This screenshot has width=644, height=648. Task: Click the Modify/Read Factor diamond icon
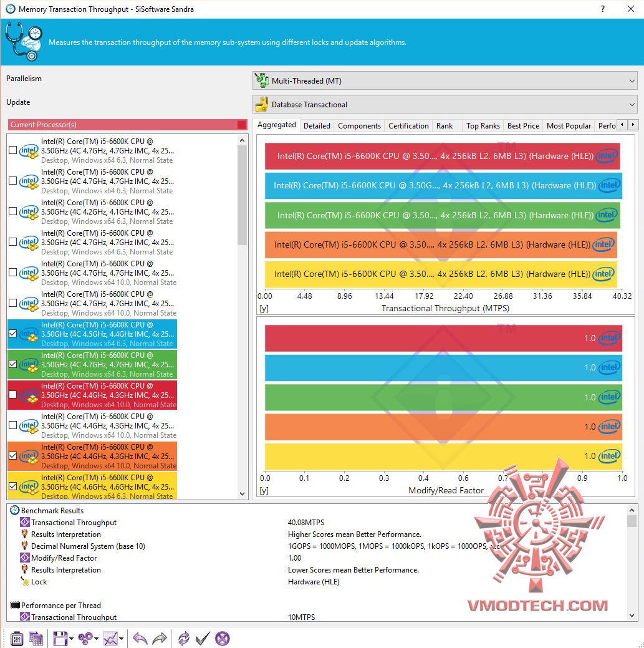pyautogui.click(x=25, y=558)
